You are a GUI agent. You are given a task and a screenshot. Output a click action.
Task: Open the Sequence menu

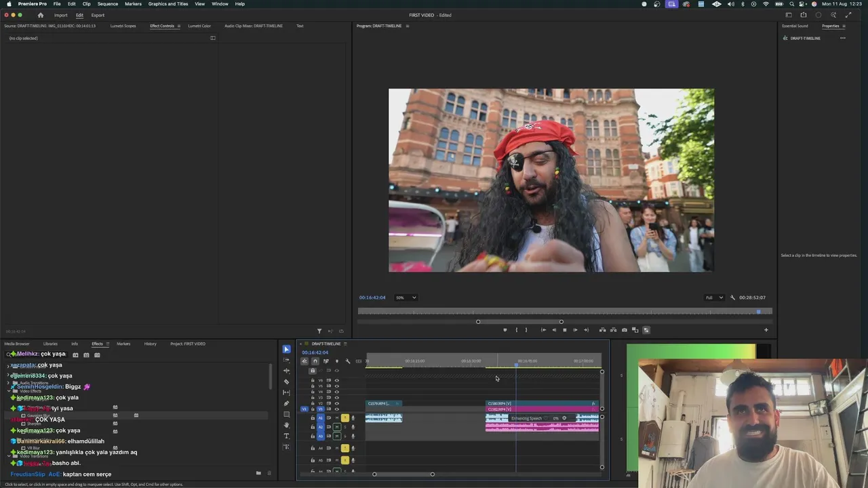107,4
